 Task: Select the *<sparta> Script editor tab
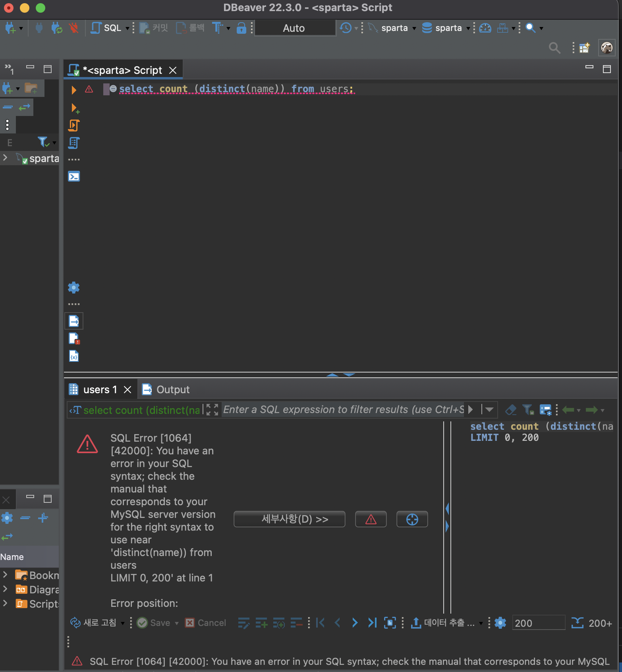(x=123, y=70)
